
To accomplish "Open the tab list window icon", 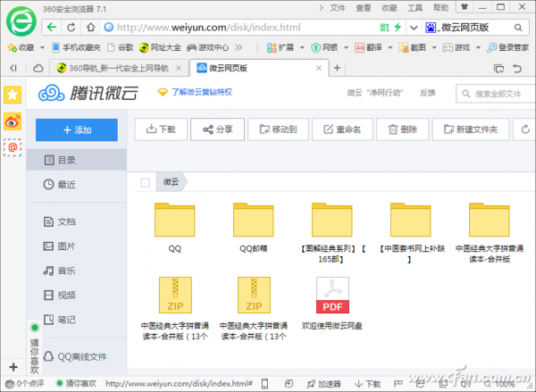I will [x=498, y=69].
